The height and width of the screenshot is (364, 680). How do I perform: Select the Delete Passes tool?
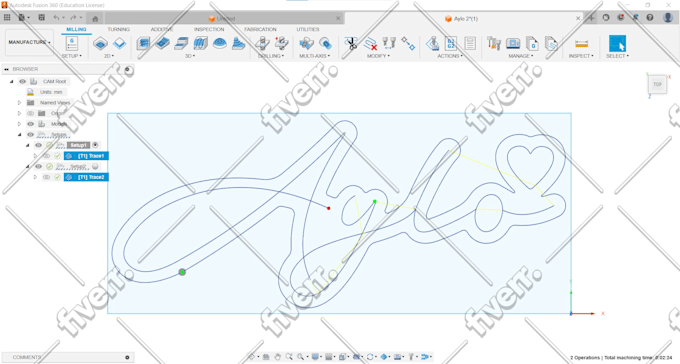370,43
